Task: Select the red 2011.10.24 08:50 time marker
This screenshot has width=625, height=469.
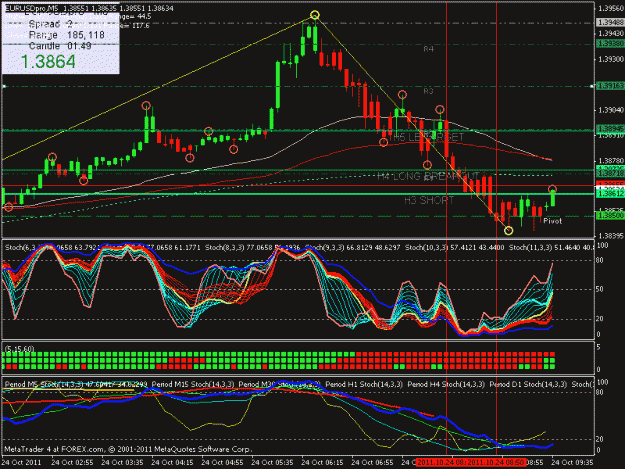Action: [496, 463]
